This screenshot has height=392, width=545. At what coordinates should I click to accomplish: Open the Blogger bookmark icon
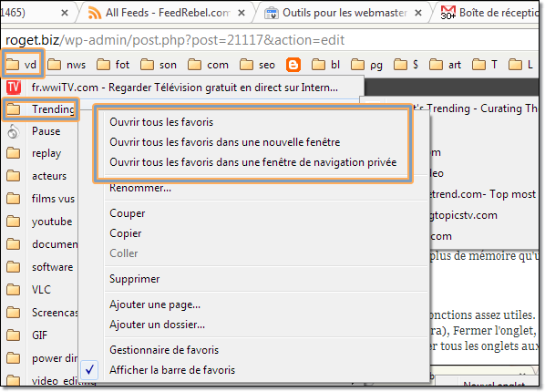point(293,65)
